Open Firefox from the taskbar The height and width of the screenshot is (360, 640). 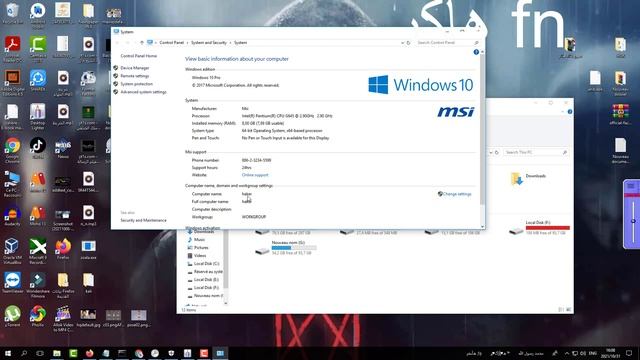tap(89, 353)
